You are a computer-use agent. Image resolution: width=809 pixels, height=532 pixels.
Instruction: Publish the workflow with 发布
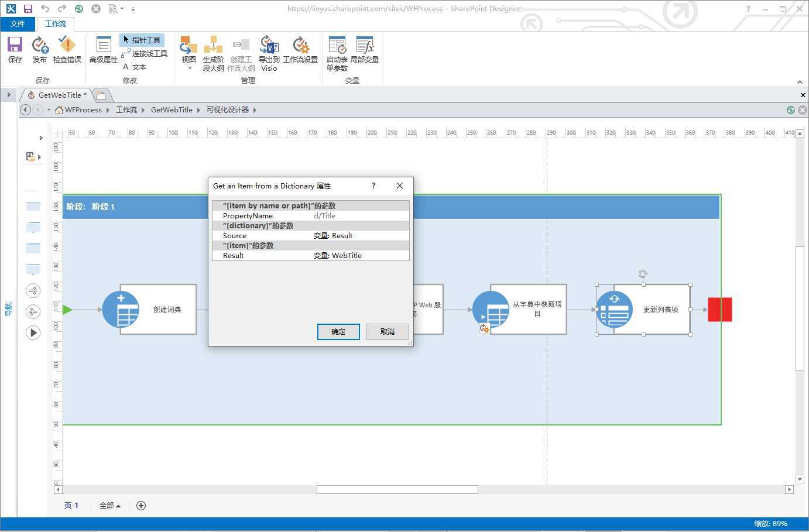[x=39, y=50]
